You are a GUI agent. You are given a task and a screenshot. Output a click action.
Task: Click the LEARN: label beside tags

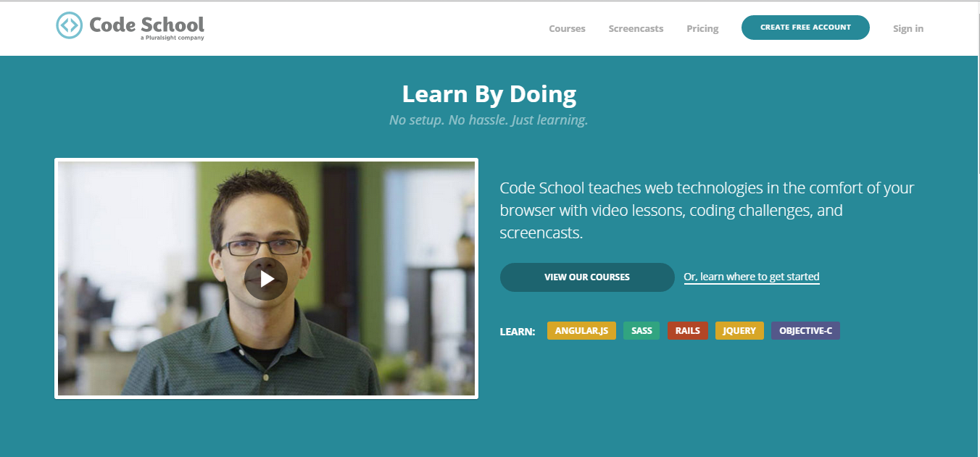point(518,332)
